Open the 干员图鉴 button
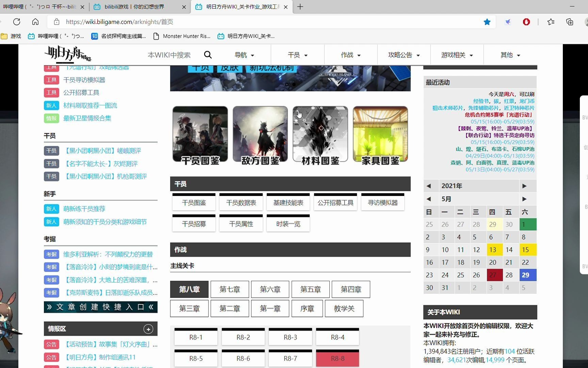 [194, 202]
